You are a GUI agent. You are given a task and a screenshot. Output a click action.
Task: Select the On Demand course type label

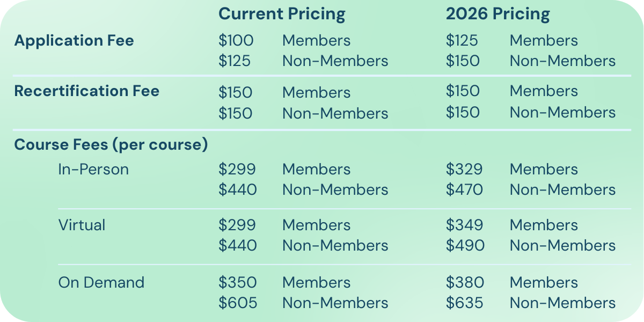[101, 282]
